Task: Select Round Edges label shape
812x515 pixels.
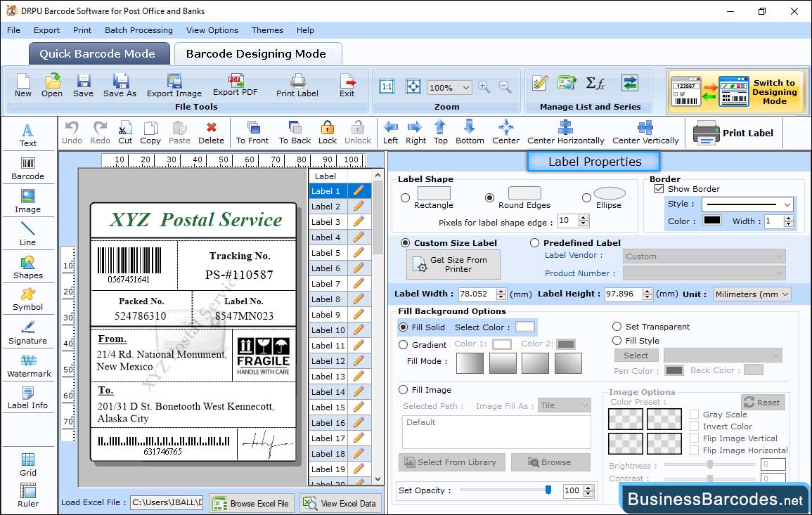Action: (x=489, y=197)
